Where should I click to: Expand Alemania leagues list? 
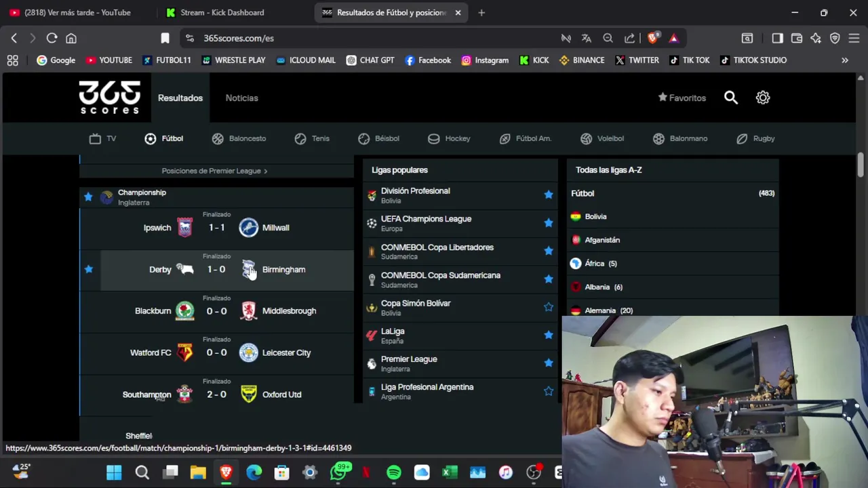673,310
